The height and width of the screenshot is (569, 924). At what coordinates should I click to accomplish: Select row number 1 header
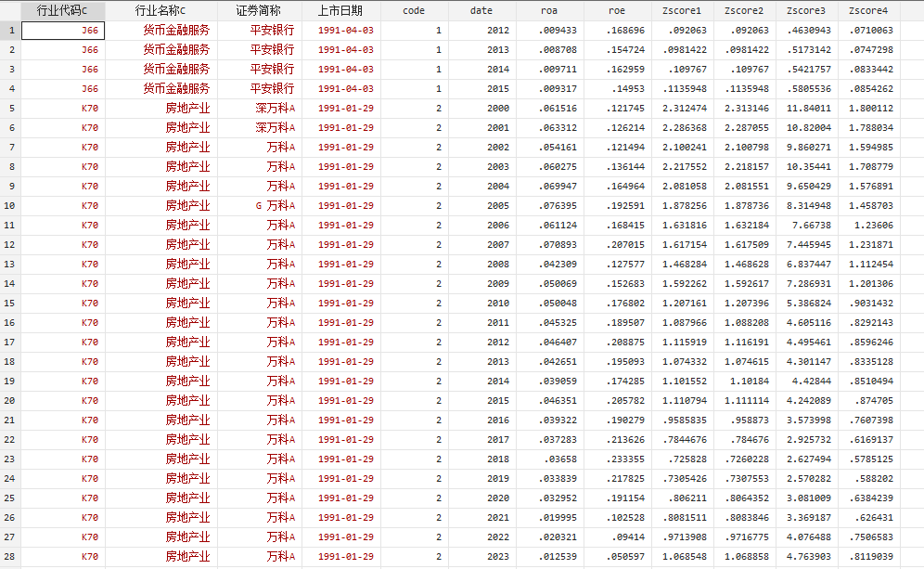10,31
